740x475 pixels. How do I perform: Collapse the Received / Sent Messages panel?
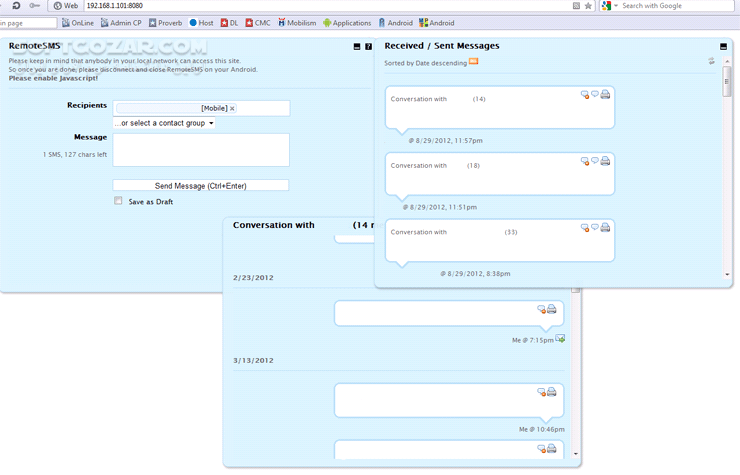click(723, 47)
